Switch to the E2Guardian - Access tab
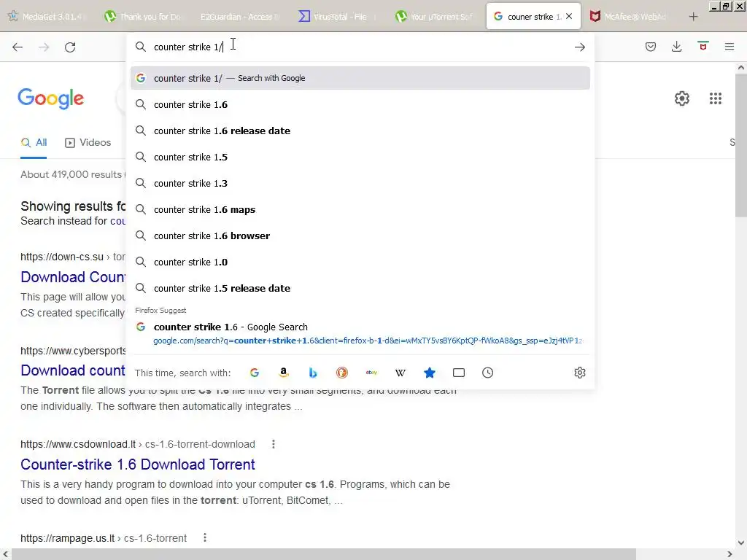The image size is (747, 560). tap(239, 17)
